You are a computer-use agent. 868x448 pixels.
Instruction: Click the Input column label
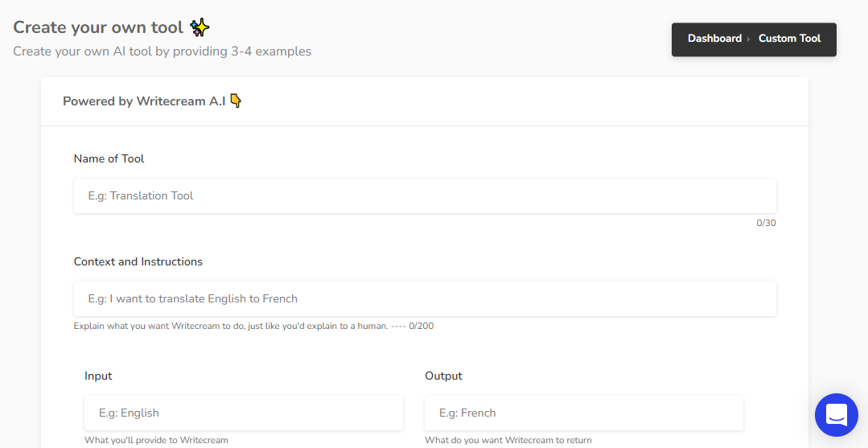[x=98, y=376]
